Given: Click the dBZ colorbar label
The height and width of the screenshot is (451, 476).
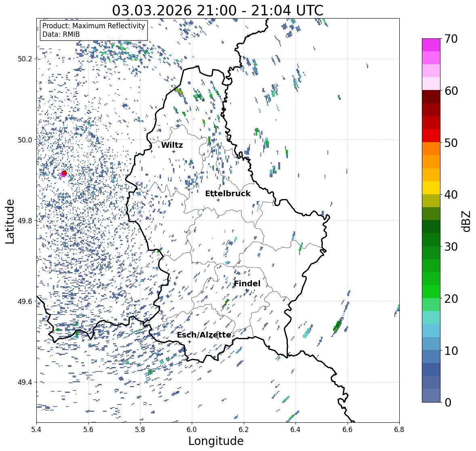Looking at the screenshot, I should [x=467, y=221].
